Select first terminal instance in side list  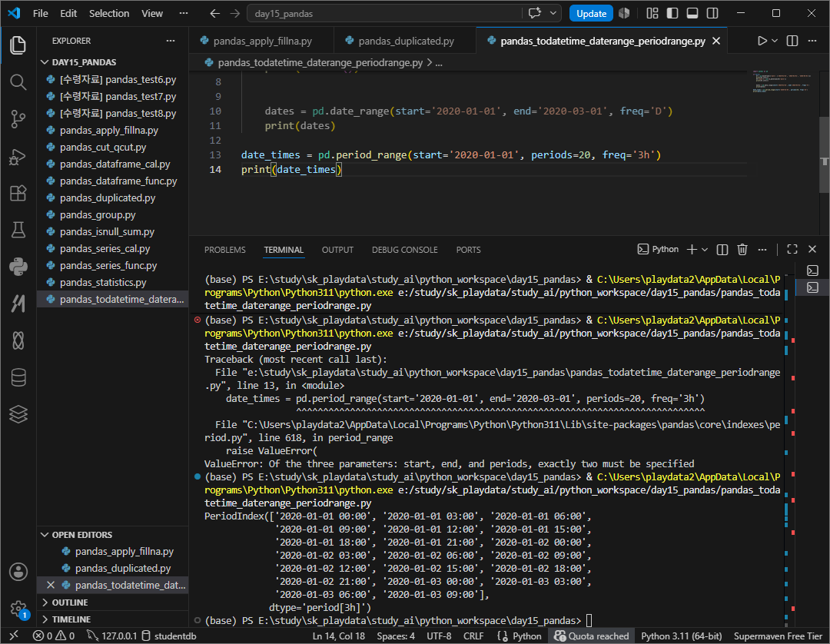(x=812, y=271)
